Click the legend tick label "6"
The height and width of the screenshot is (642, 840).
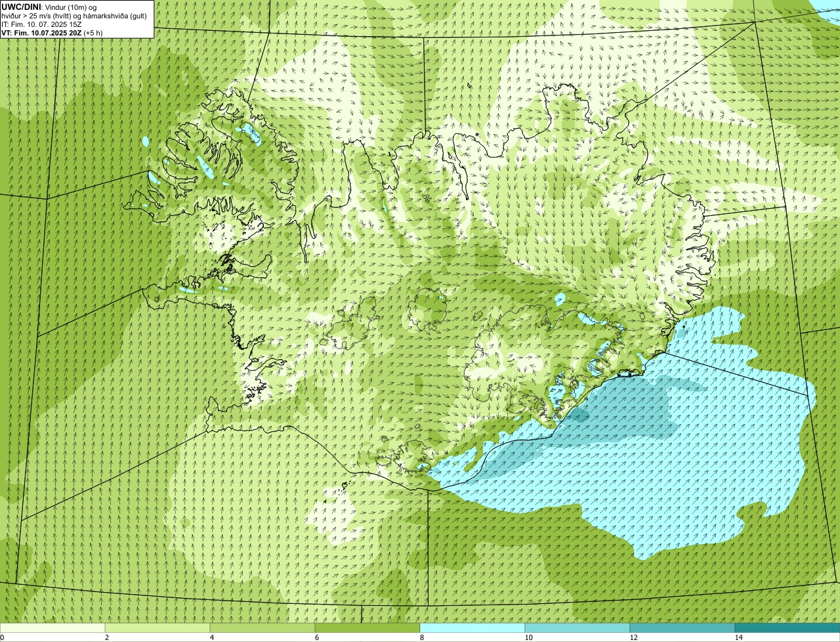[316, 637]
